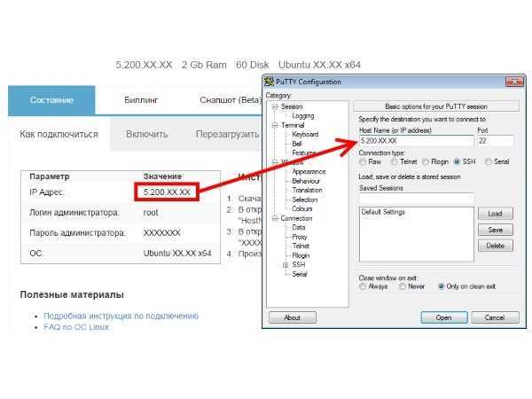The image size is (532, 399).
Task: Click the Port input field
Action: coord(496,141)
